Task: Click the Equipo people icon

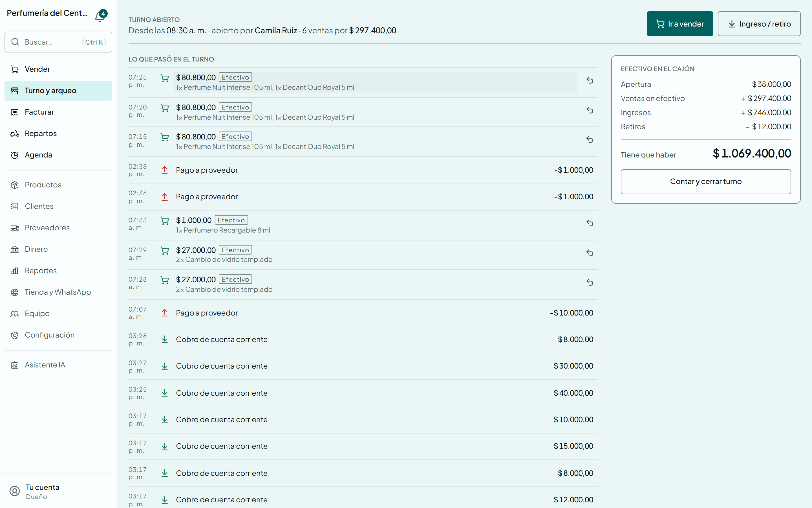Action: [x=15, y=314]
